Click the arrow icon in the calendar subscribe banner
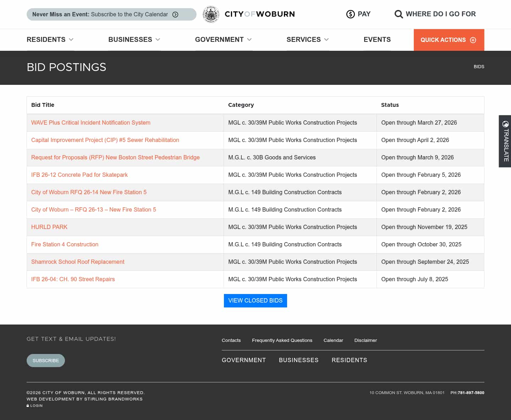The width and height of the screenshot is (511, 420). pyautogui.click(x=175, y=15)
